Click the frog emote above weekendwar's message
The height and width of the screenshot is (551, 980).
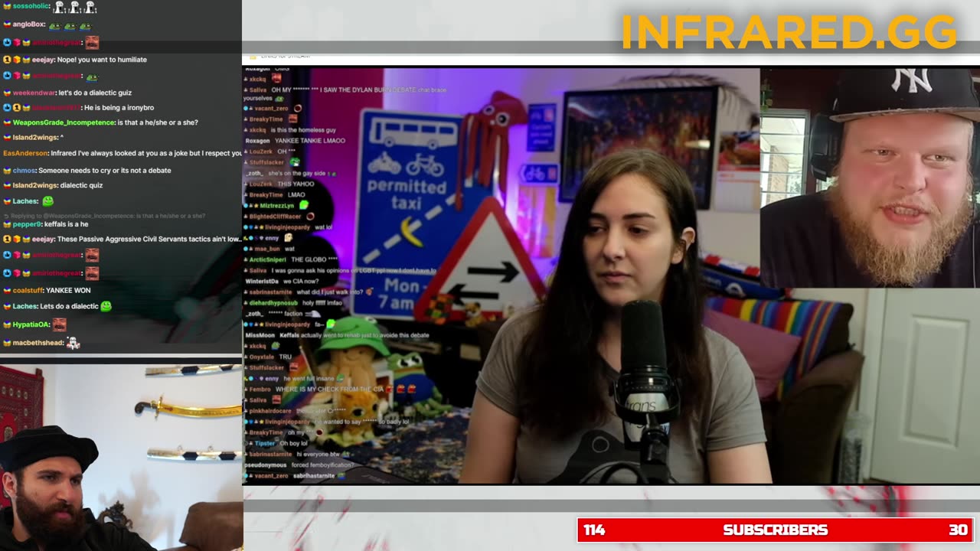pos(91,77)
